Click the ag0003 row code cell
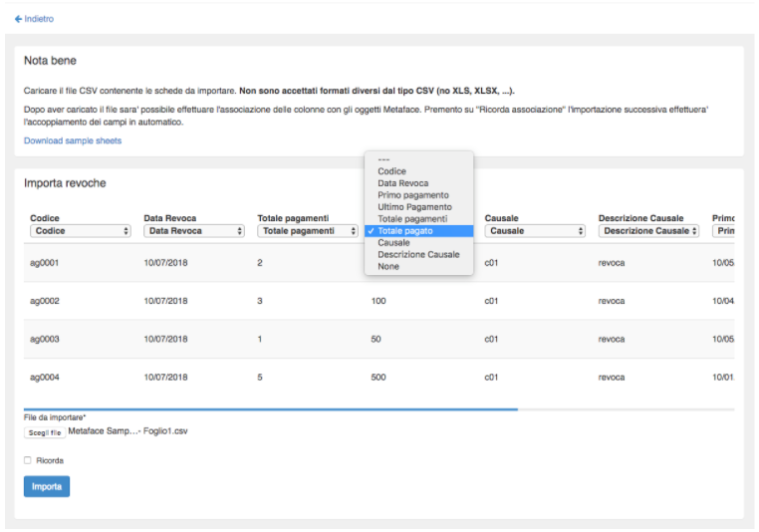The height and width of the screenshot is (532, 759). [45, 339]
